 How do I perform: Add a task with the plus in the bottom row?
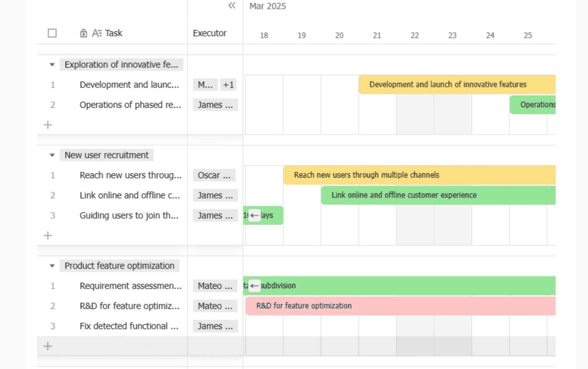(47, 346)
